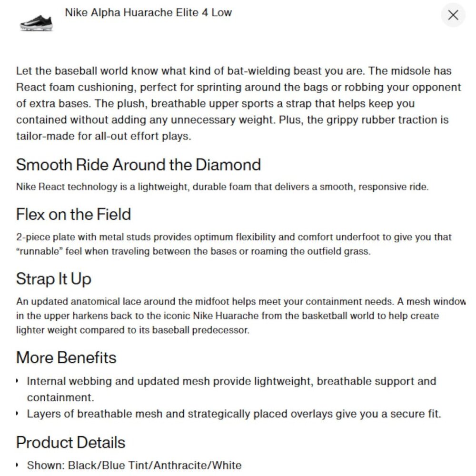
Task: Click the Nike Alpha Huarache Elite 4 Low title
Action: click(x=149, y=13)
